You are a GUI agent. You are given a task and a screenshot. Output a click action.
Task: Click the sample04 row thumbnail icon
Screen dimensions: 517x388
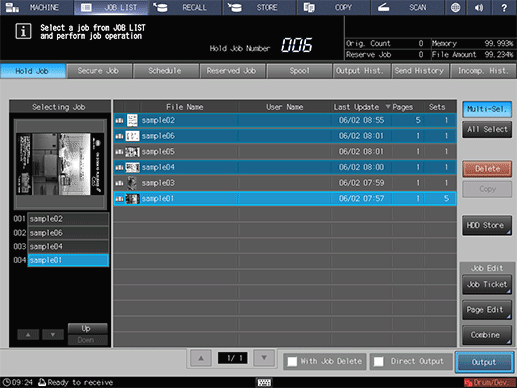pyautogui.click(x=132, y=167)
